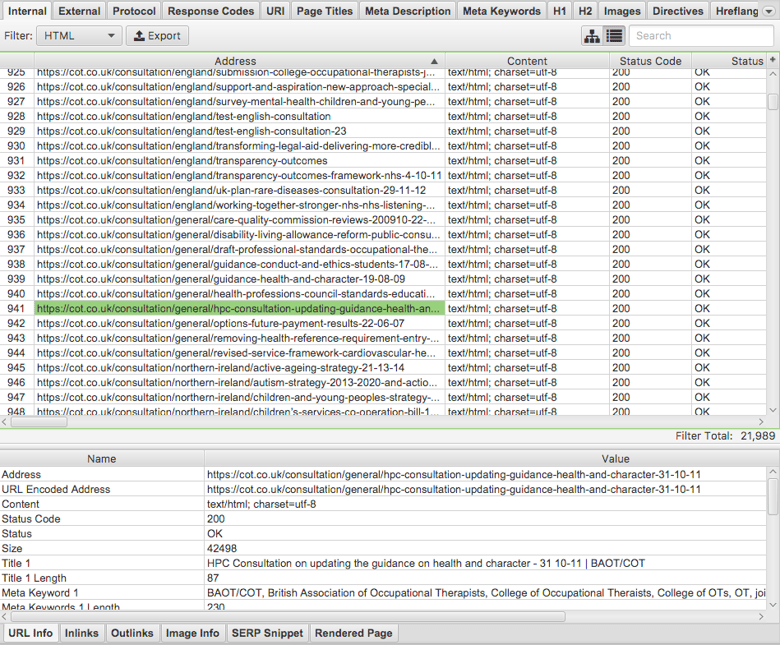
Task: Open the Meta Keywords tab
Action: click(501, 11)
